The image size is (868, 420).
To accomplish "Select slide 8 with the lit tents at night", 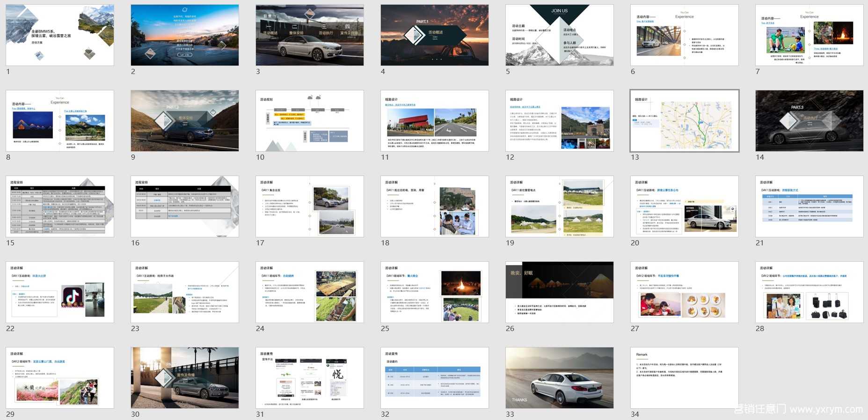I will tap(60, 121).
